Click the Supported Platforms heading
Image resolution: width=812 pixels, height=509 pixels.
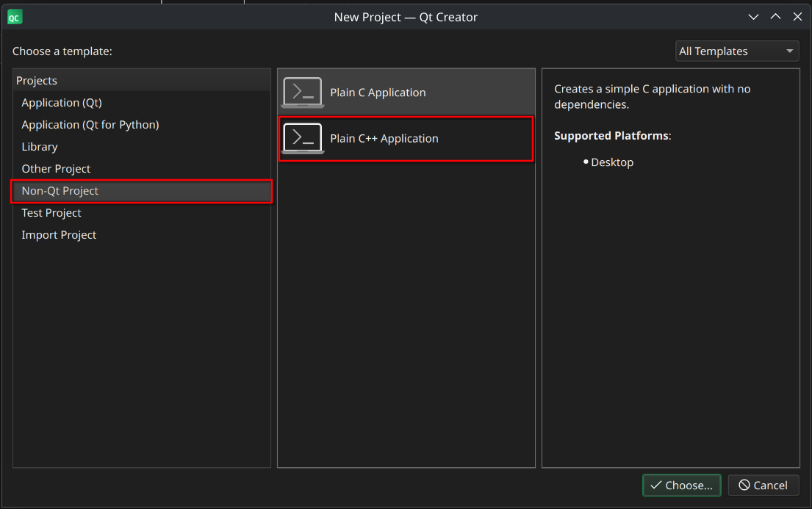(612, 136)
